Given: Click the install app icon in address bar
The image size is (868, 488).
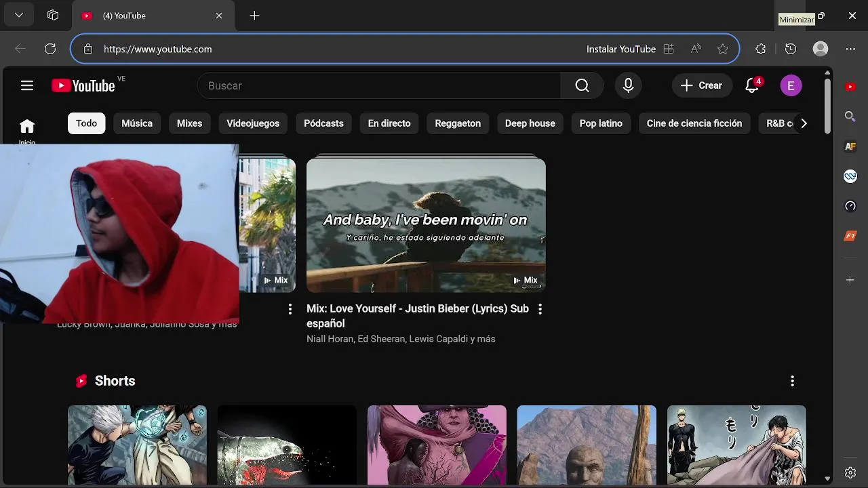Looking at the screenshot, I should (x=669, y=49).
